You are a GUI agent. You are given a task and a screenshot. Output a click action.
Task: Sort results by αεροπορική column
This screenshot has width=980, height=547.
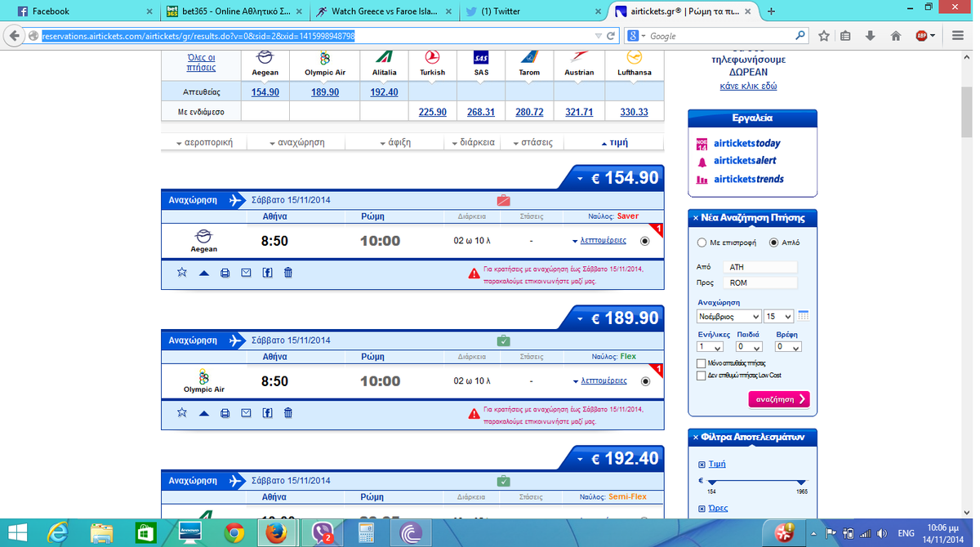206,143
